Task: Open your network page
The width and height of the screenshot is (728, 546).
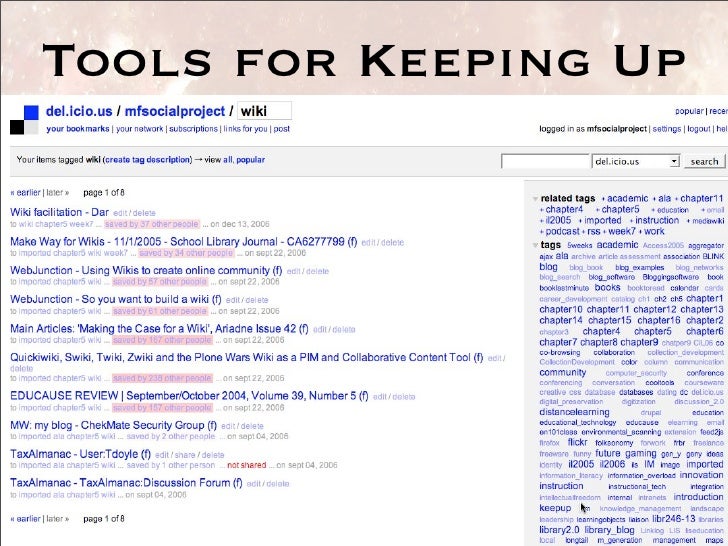Action: point(139,129)
